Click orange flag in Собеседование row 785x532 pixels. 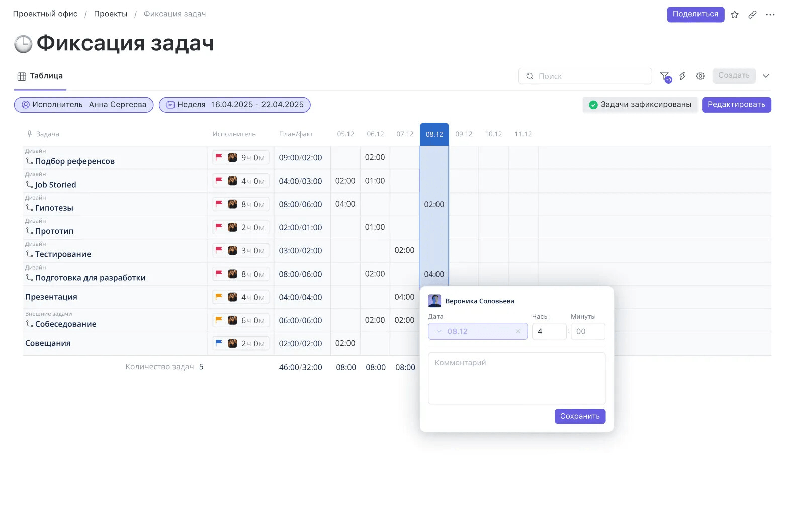(219, 320)
